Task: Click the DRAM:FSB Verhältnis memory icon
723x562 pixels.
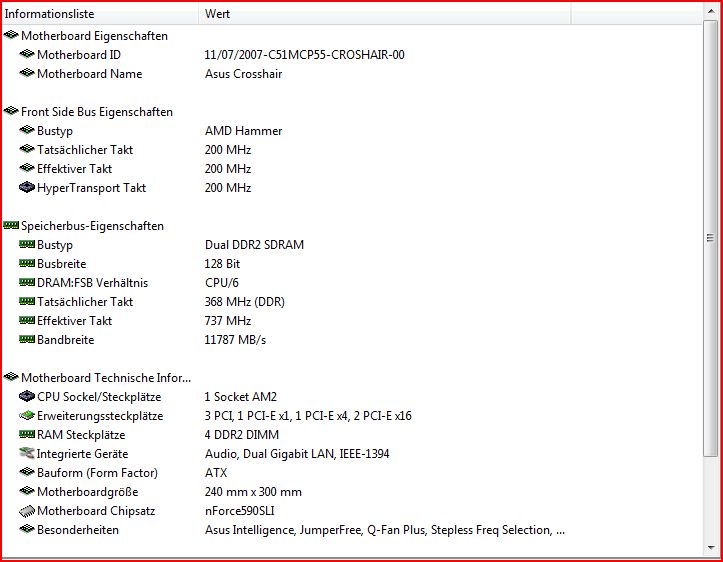Action: pyautogui.click(x=27, y=282)
